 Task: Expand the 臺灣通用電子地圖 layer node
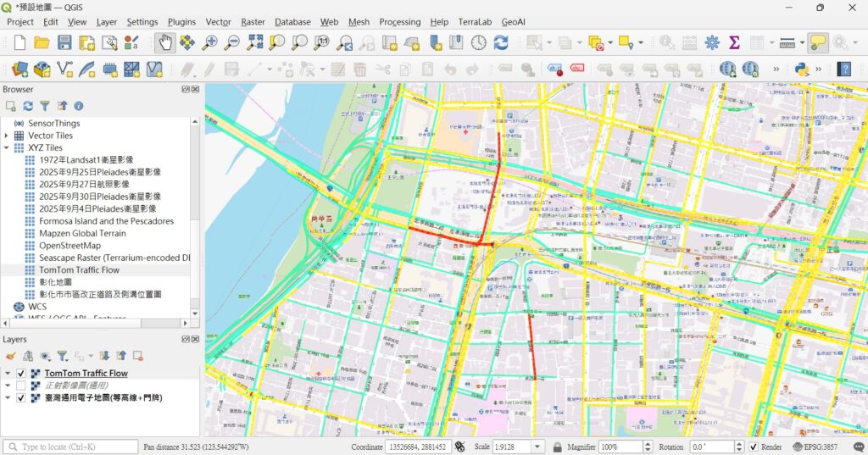(x=8, y=397)
